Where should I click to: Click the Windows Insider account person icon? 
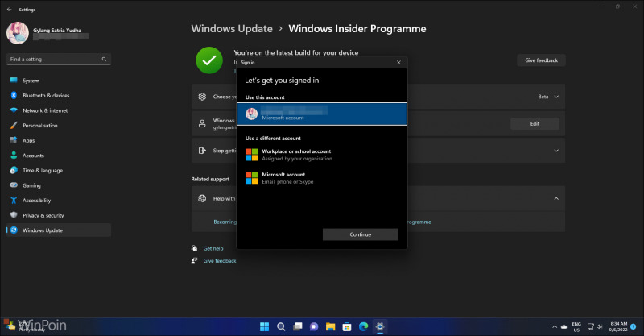click(x=202, y=123)
